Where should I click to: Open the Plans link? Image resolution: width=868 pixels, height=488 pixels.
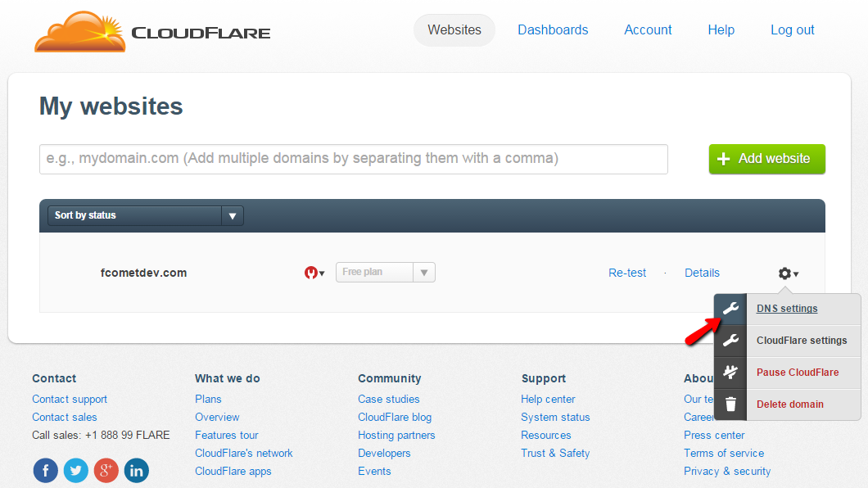(208, 399)
